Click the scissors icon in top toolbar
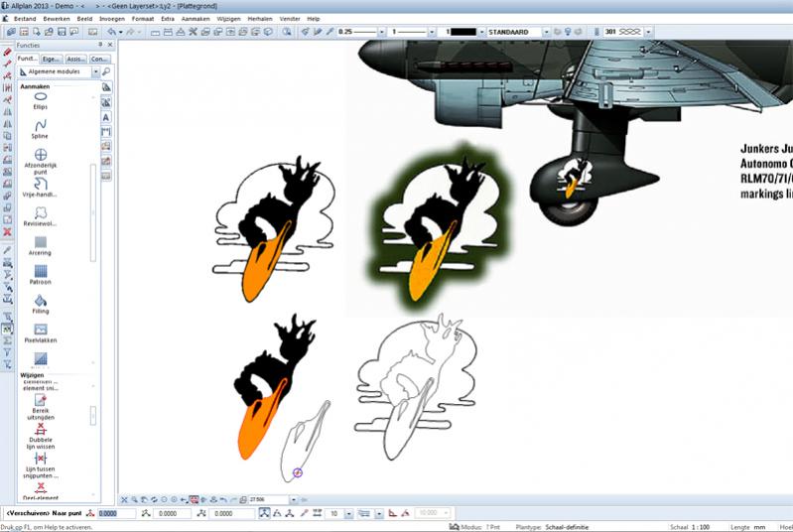This screenshot has width=793, height=532. click(x=193, y=32)
